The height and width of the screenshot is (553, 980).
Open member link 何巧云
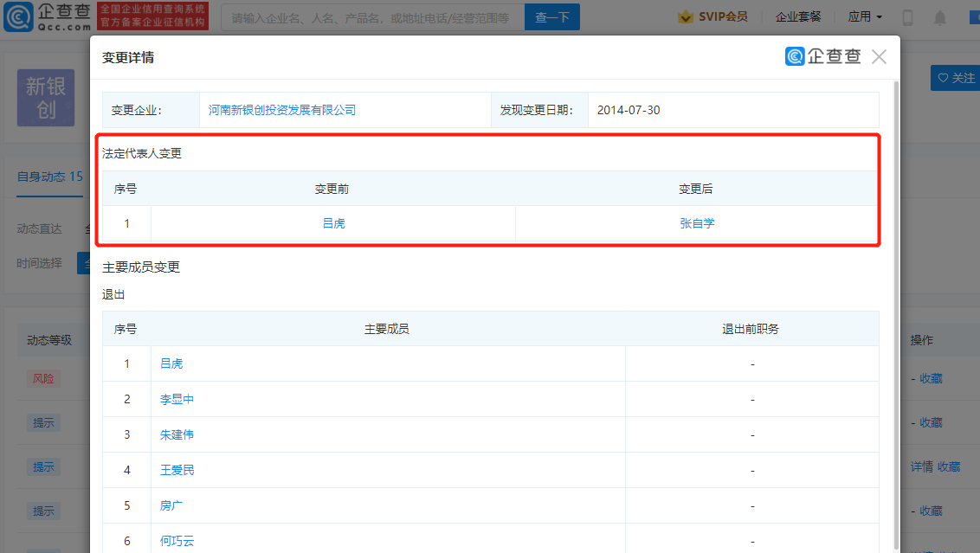pyautogui.click(x=177, y=541)
